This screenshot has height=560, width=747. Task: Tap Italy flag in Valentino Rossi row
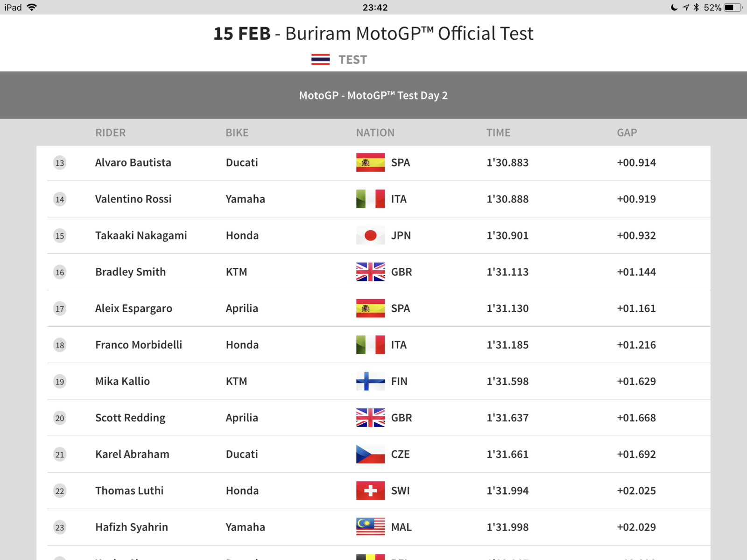click(x=370, y=199)
